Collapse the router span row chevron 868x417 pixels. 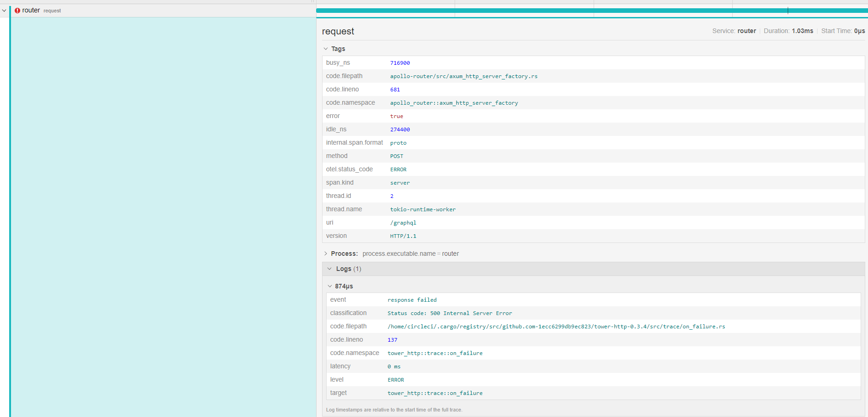(x=4, y=10)
